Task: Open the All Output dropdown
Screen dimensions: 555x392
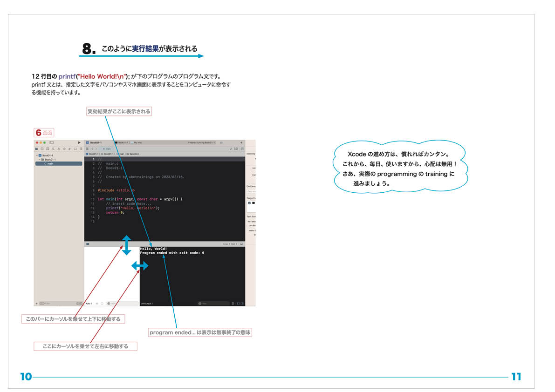Action: click(x=147, y=304)
